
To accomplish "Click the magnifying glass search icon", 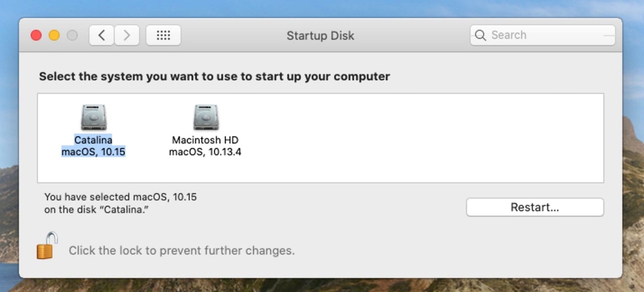I will point(480,35).
